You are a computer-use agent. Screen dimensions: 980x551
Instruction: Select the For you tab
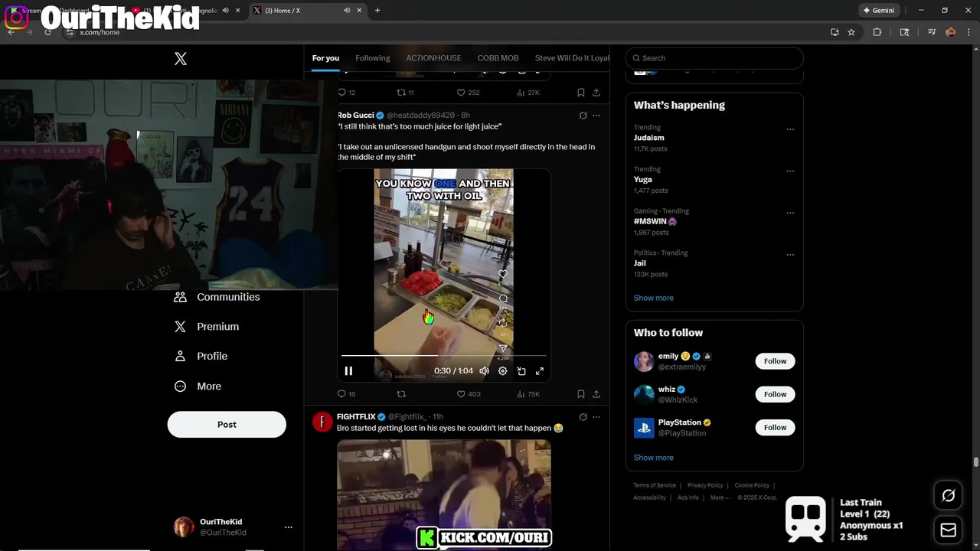325,58
